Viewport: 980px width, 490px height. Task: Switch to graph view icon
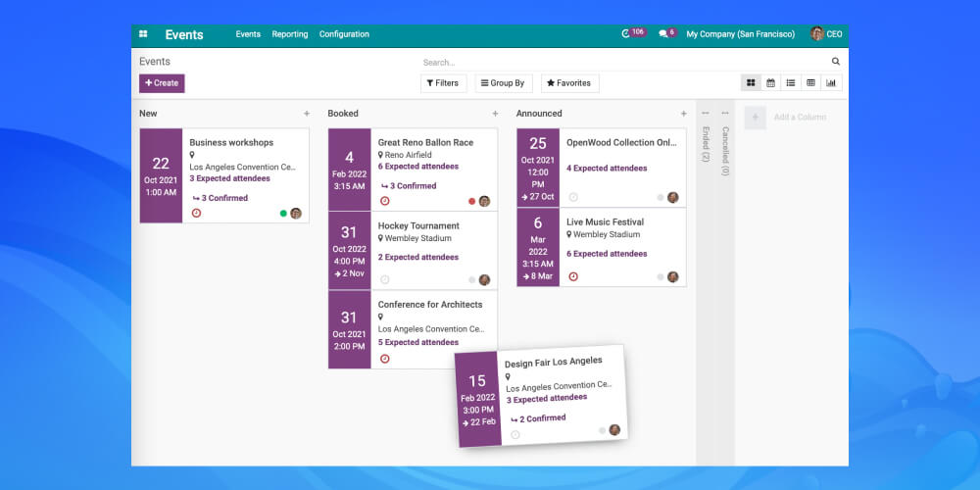pos(831,82)
